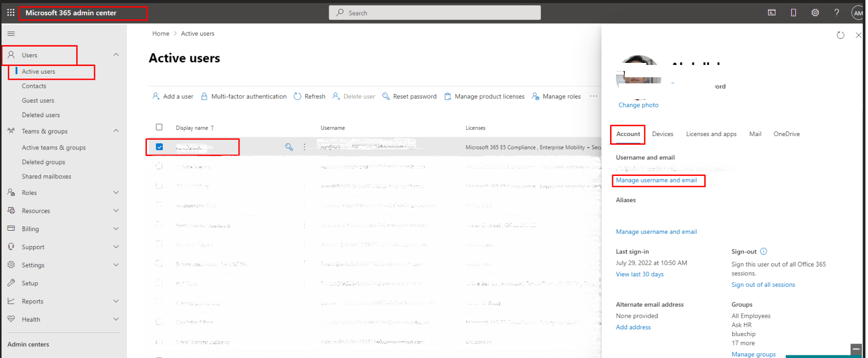Expand the Billing section chevron
This screenshot has height=358, width=868.
[x=116, y=229]
